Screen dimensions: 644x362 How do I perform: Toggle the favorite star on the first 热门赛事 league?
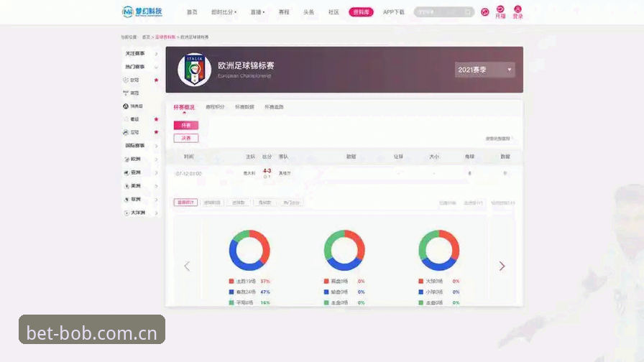click(x=156, y=80)
